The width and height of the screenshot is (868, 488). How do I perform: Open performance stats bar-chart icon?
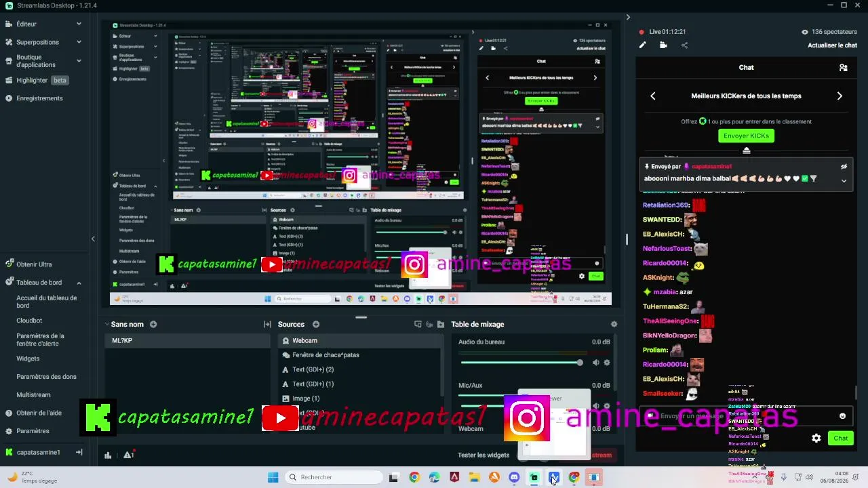[108, 455]
